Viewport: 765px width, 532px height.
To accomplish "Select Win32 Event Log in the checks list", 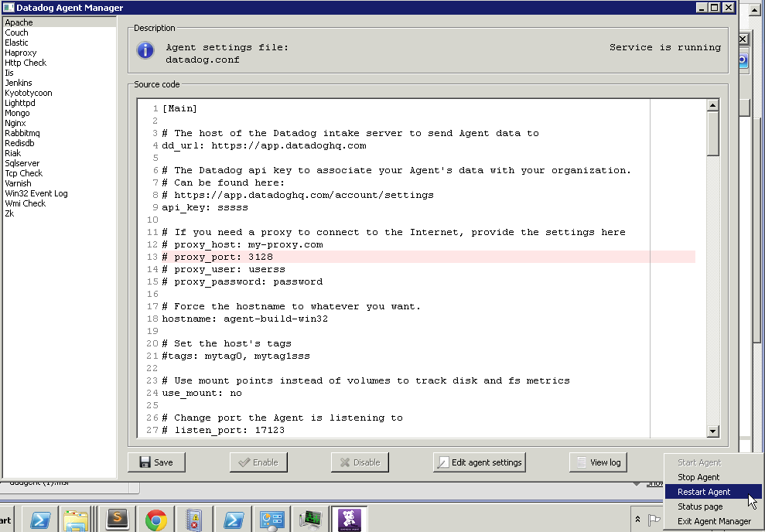I will 36,193.
